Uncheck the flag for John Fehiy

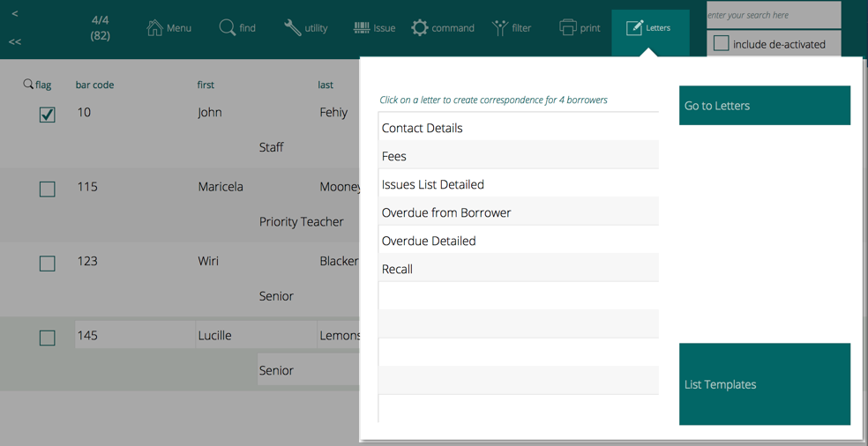click(48, 115)
